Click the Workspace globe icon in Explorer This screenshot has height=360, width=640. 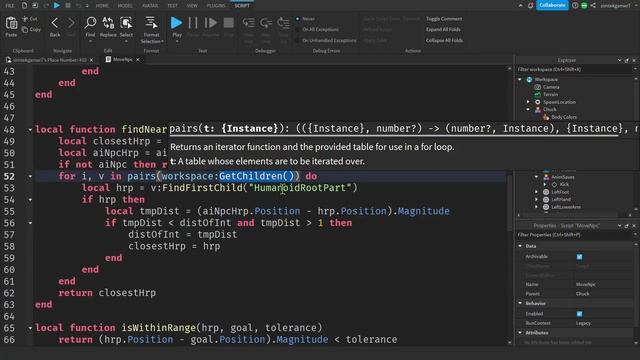tap(529, 80)
